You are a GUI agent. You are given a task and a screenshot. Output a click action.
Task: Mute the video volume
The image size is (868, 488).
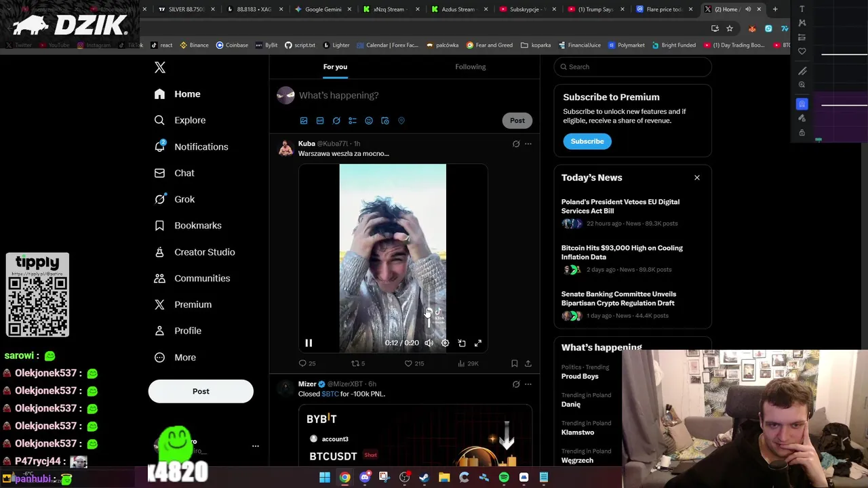[429, 343]
